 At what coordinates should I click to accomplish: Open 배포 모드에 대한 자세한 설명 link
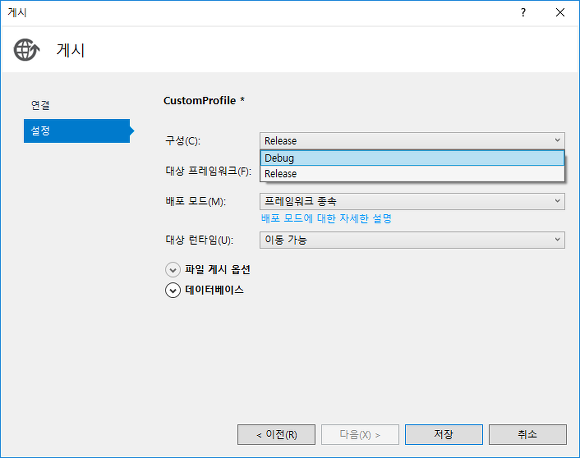tap(326, 219)
